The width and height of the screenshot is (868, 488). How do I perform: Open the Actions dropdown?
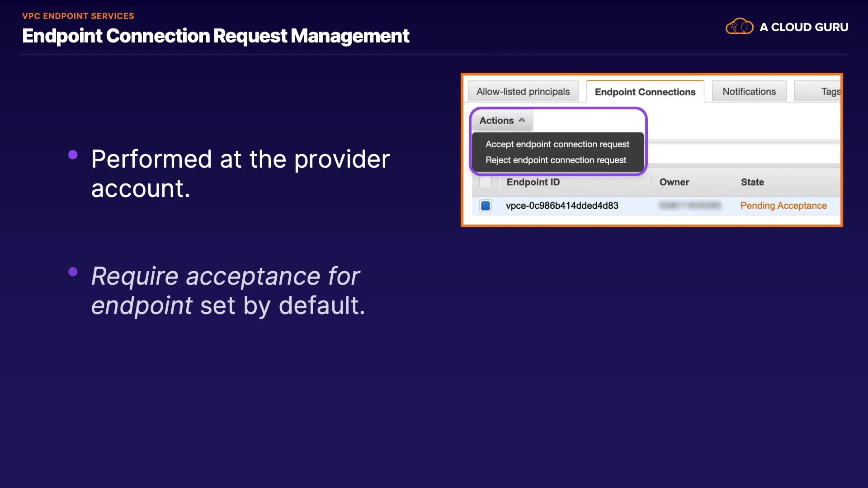pos(502,120)
